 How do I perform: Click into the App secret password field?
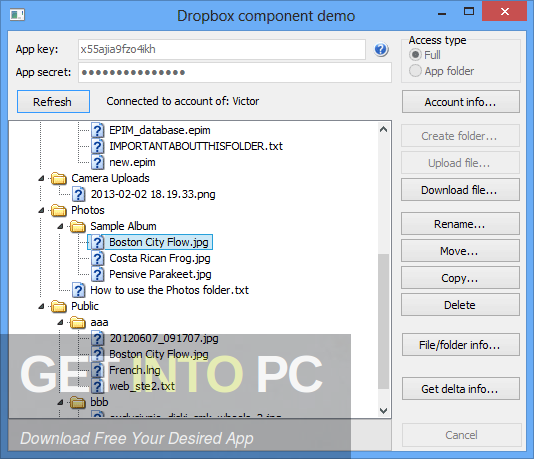click(x=235, y=72)
